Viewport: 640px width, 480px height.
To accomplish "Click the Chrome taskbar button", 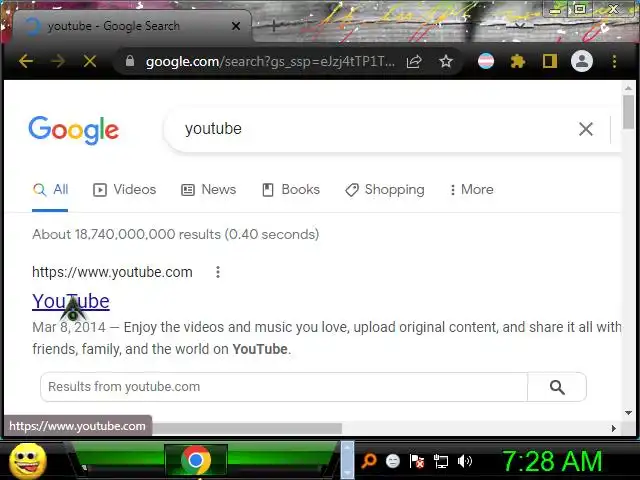I will click(196, 460).
